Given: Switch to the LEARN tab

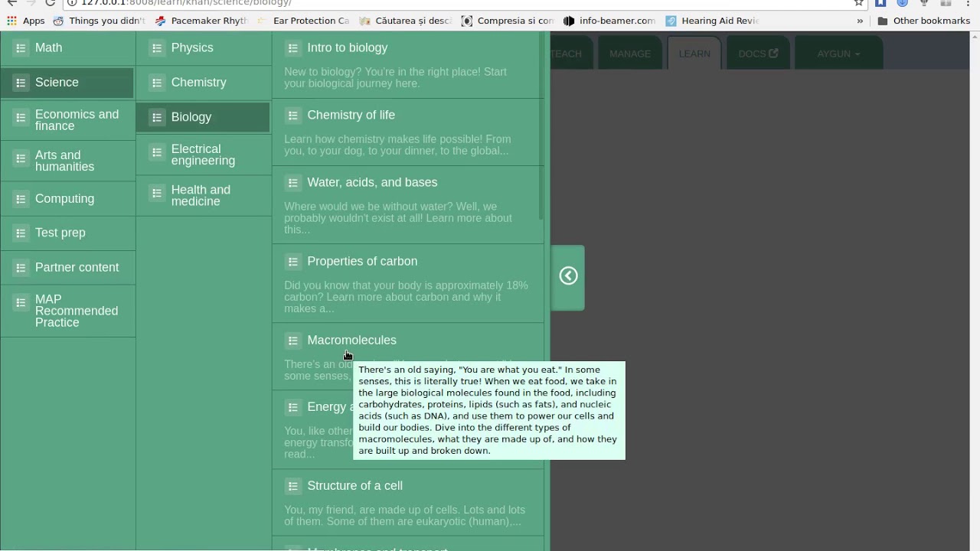Looking at the screenshot, I should 694,54.
